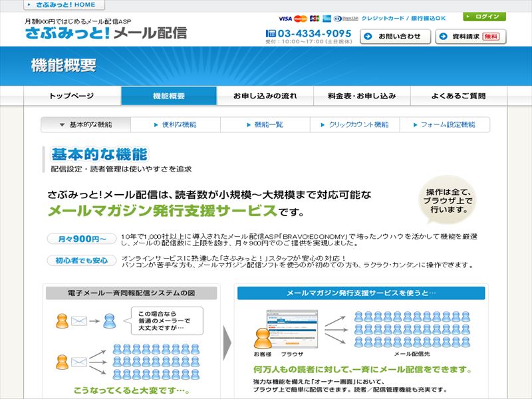532x399 pixels.
Task: Click the 配信設定・読者管理は使いやすさを追求 subtitle
Action: coord(121,169)
